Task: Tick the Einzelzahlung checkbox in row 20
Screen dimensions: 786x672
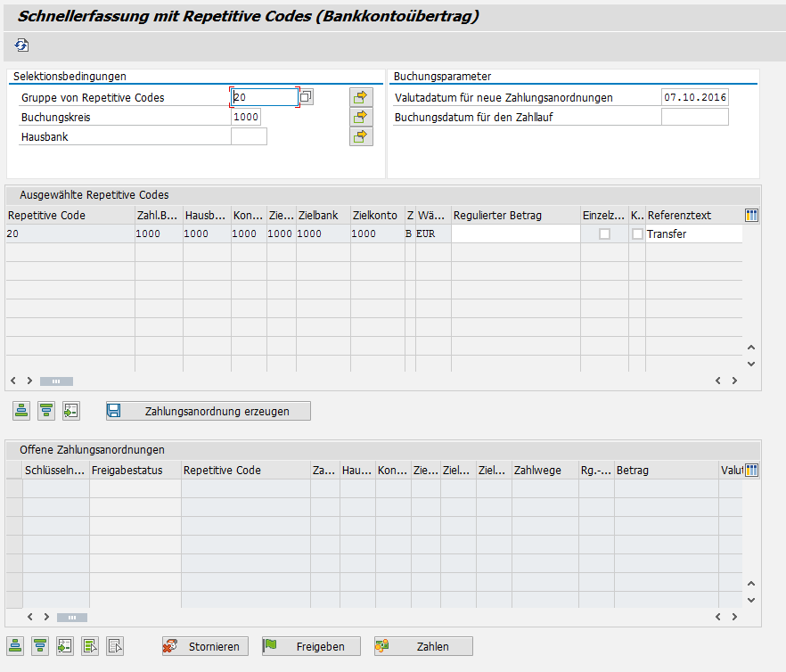Action: click(x=604, y=234)
